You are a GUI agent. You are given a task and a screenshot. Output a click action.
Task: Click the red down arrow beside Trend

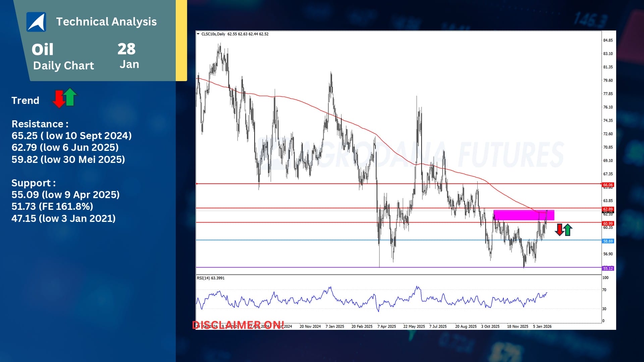click(x=59, y=99)
